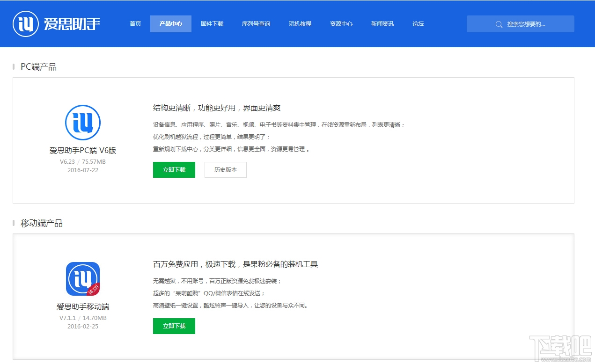Open 序列号查询 from the navigation bar

click(x=256, y=24)
